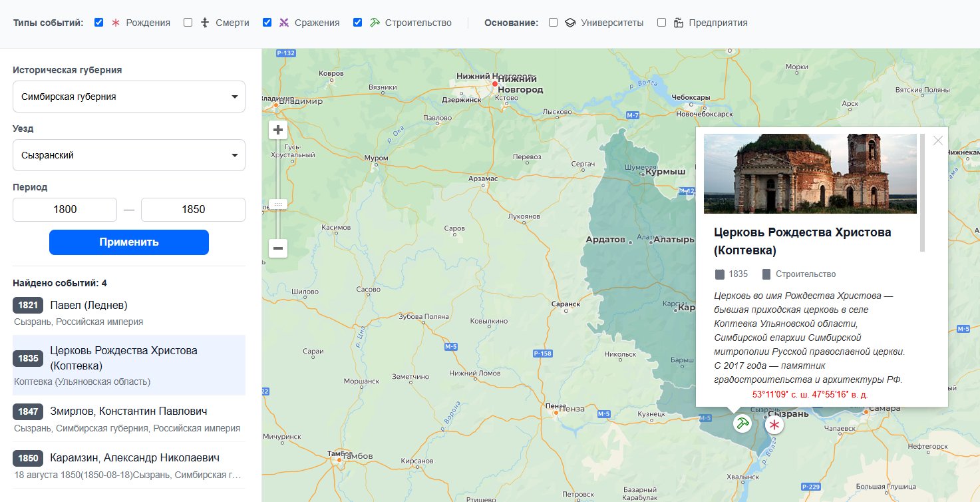Viewport: 980px width, 502px height.
Task: Check the Предприятия checkbox
Action: (x=662, y=23)
